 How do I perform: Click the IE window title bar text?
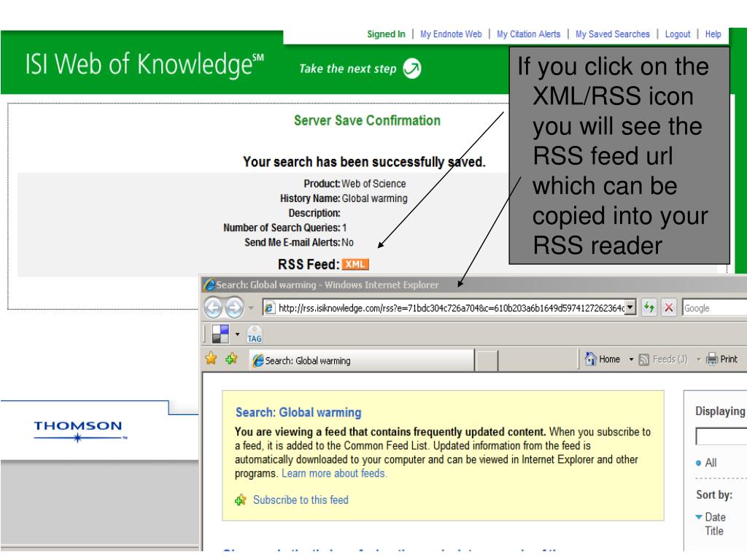[x=328, y=285]
